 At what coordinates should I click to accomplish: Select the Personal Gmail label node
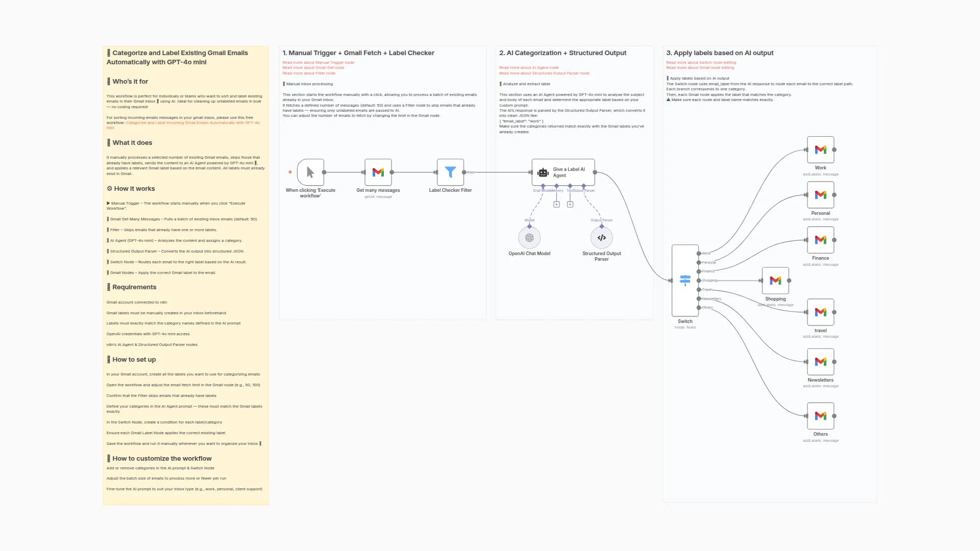click(x=820, y=195)
